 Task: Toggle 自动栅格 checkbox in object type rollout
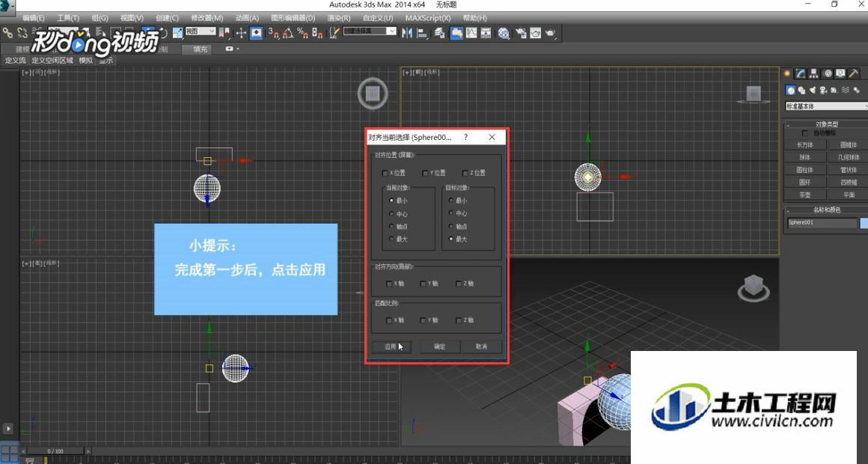tap(805, 133)
